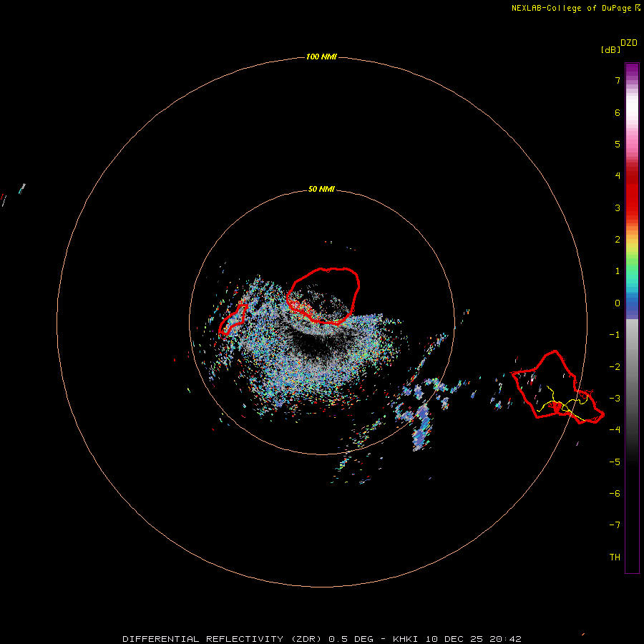
Task: Click the [dB] unit label
Action: click(x=610, y=50)
